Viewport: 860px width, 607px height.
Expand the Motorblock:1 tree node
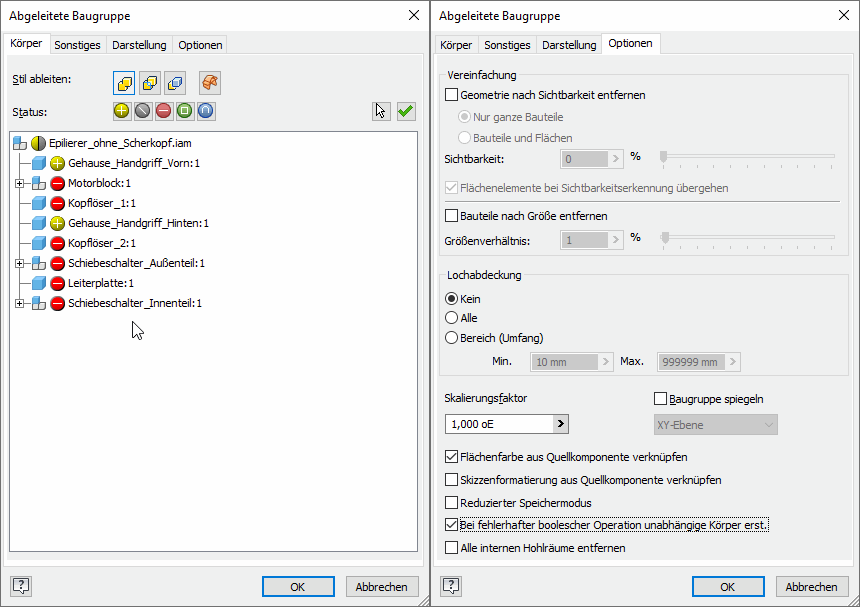coord(19,183)
